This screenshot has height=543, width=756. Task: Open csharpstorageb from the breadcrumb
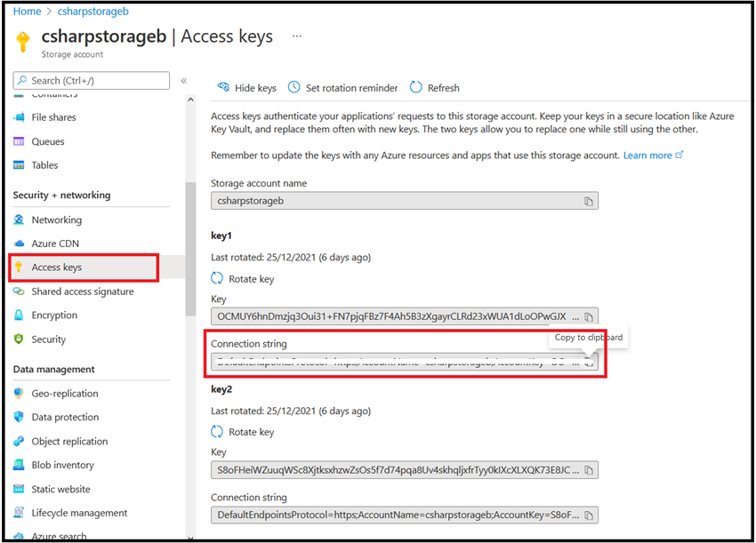pos(92,11)
